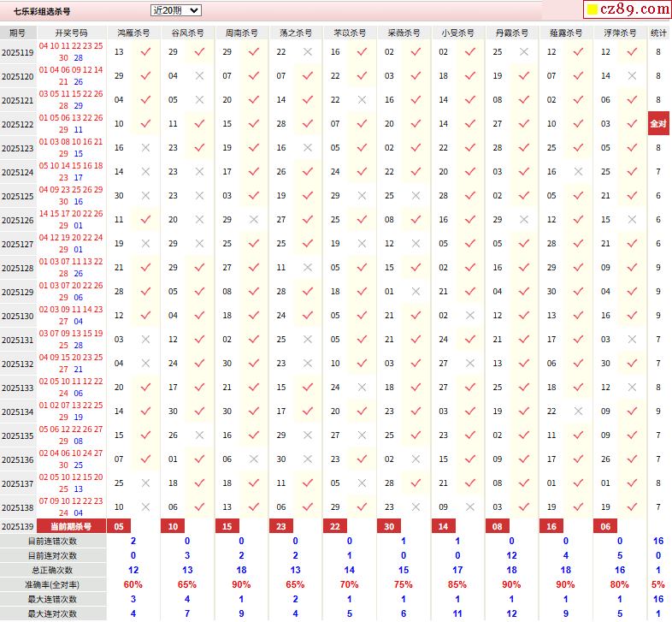This screenshot has height=622, width=672.
Task: Click the 准确率(全对率) row label
Action: coord(52,584)
